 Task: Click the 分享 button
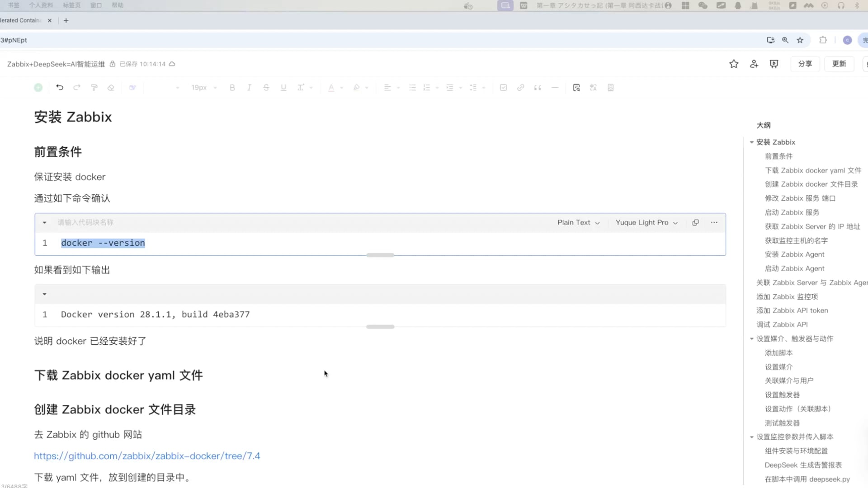[x=805, y=64]
